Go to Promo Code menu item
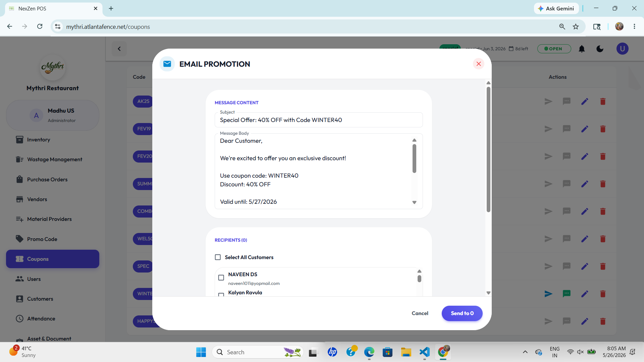 pyautogui.click(x=42, y=239)
